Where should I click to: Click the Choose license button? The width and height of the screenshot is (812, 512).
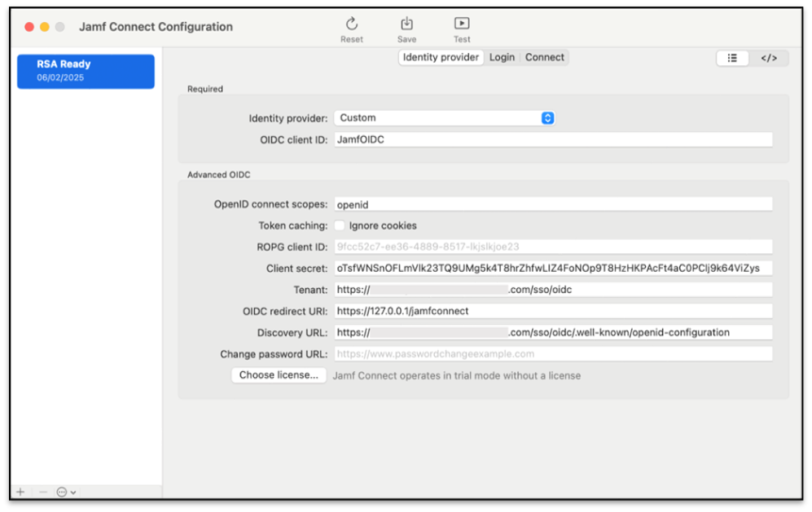[x=279, y=375]
